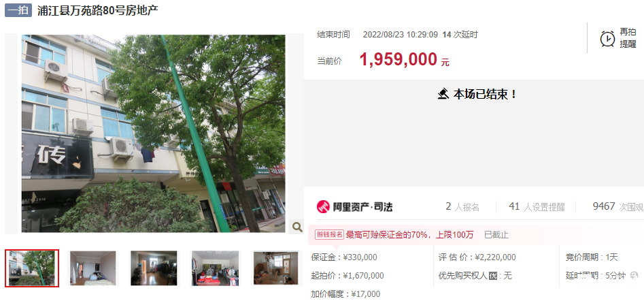Click the 14 次延时 extension count
The width and height of the screenshot is (644, 301).
click(460, 35)
